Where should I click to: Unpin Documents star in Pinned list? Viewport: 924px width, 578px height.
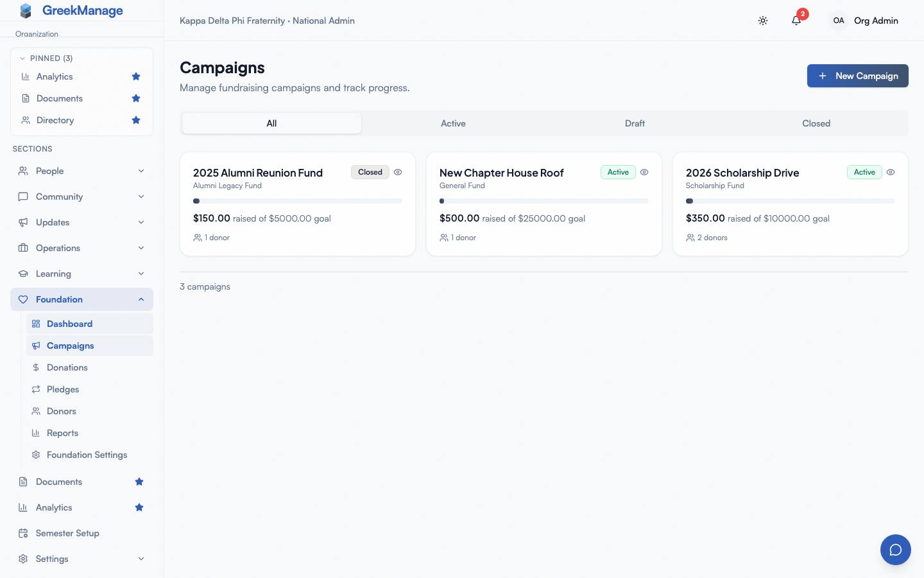click(x=136, y=98)
